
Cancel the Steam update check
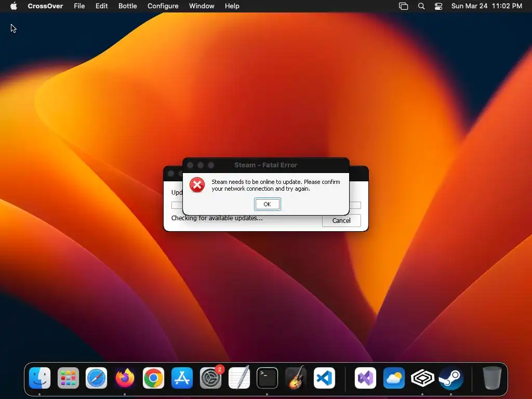pos(341,220)
